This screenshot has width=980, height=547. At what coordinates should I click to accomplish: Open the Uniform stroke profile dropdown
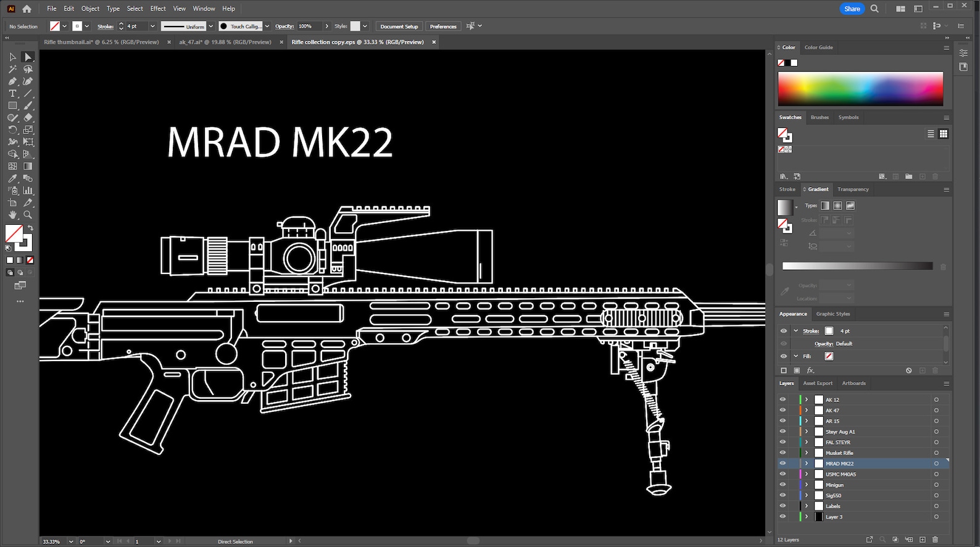tap(211, 26)
